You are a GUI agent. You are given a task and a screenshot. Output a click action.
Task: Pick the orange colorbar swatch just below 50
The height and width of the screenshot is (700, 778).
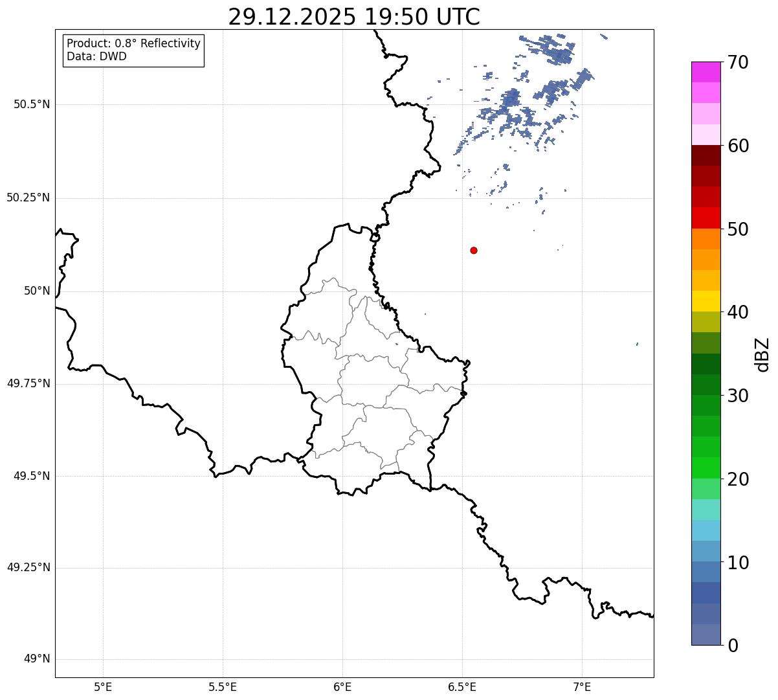(x=706, y=239)
